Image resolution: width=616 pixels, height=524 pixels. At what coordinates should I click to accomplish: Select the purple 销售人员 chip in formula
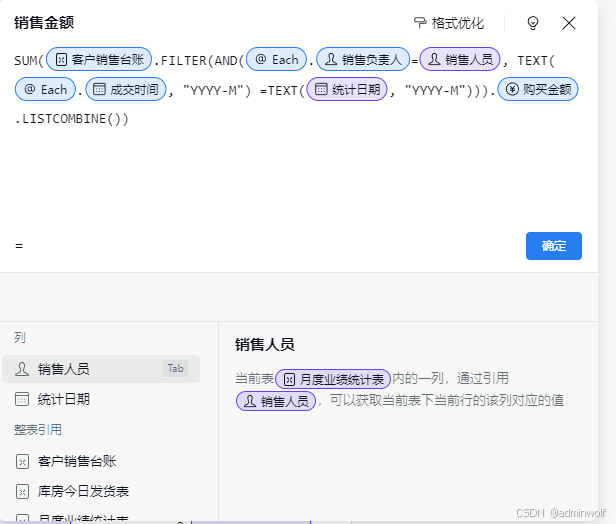coord(460,59)
